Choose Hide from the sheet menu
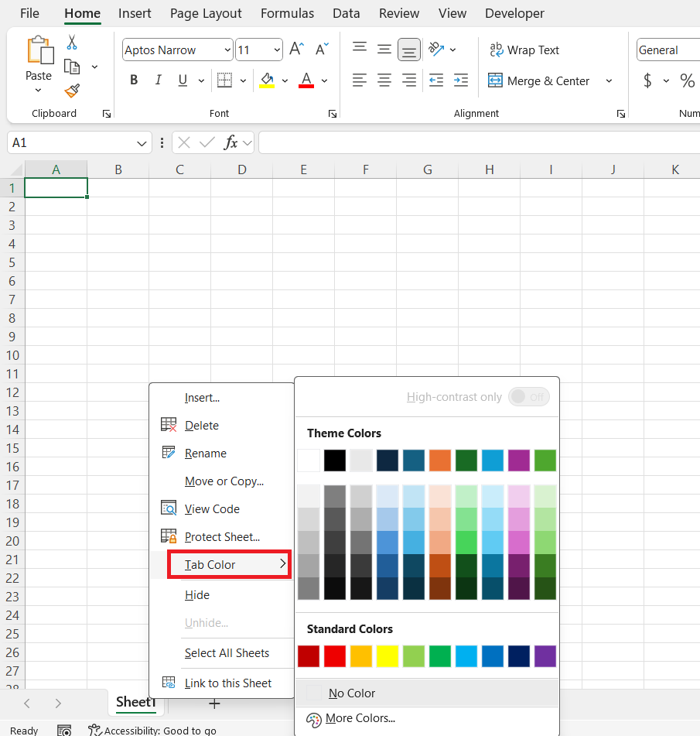Screen dimensions: 700x736 point(221,594)
